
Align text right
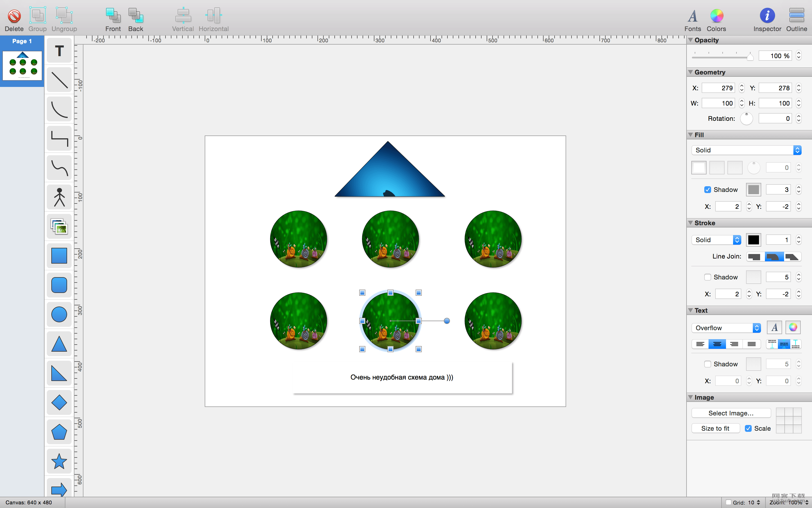[x=734, y=344]
